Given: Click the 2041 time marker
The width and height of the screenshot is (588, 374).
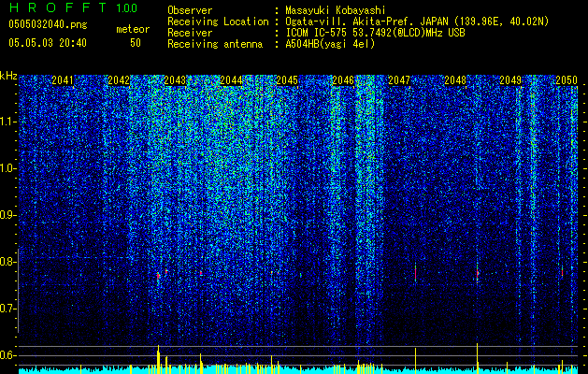Looking at the screenshot, I should (x=63, y=80).
